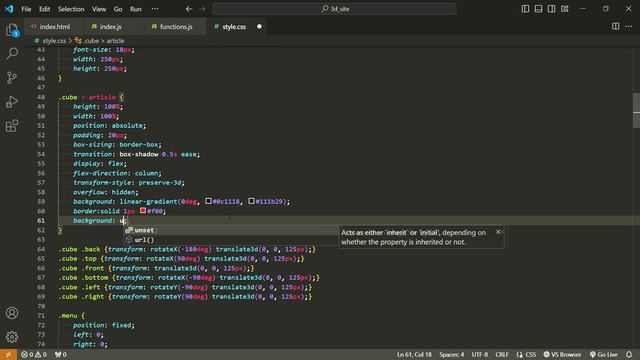Open Accounts menu in activity bar
This screenshot has height=360, width=640.
(12, 313)
